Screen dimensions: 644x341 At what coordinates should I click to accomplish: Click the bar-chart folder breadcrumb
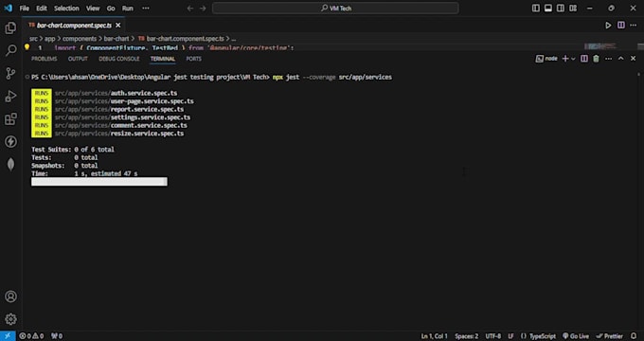(x=116, y=39)
